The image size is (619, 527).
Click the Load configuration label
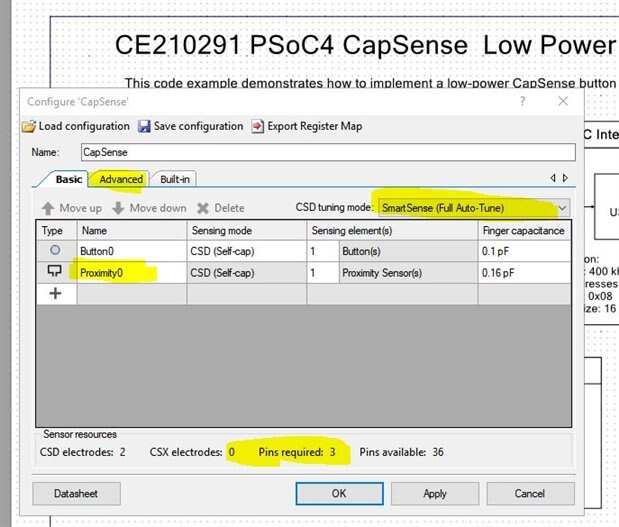click(84, 126)
